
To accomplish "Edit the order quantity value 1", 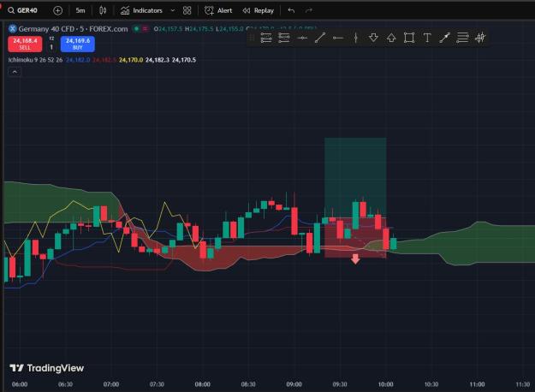I will 51,47.
